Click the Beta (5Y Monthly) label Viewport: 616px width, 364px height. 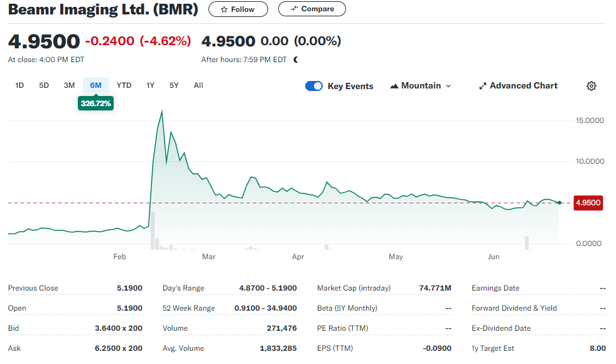click(347, 308)
